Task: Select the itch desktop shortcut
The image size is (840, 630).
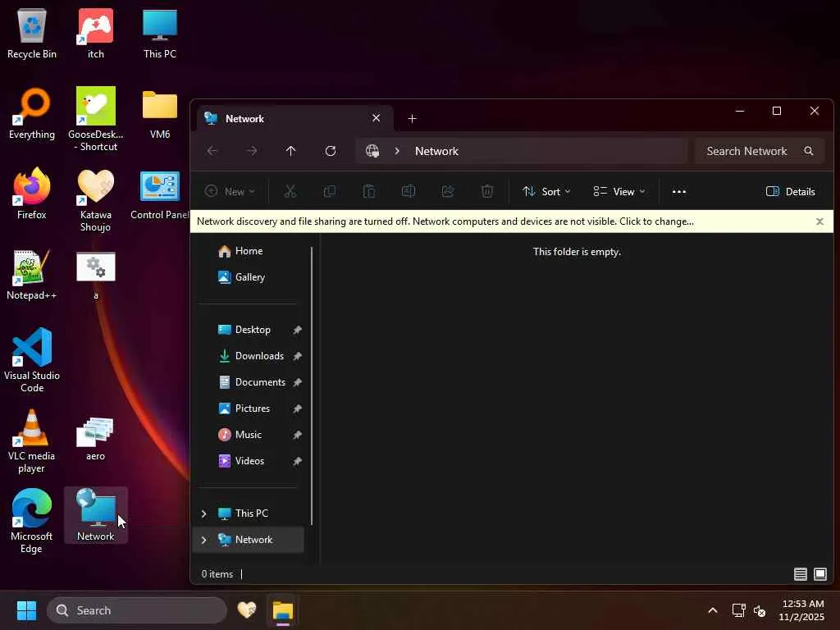Action: pos(95,33)
